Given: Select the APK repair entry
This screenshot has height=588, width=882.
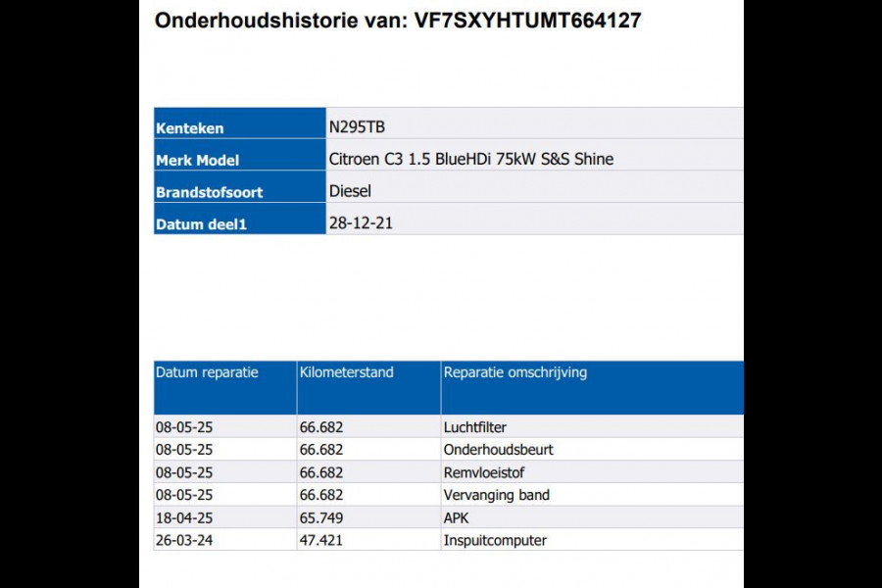Looking at the screenshot, I should click(457, 517).
